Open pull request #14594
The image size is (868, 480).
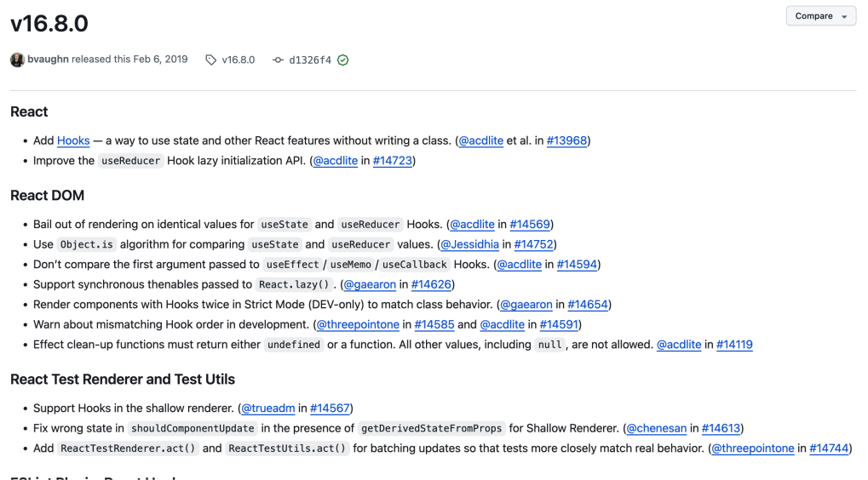[x=577, y=265]
